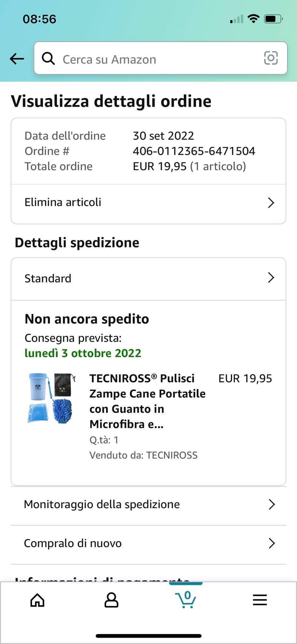Open the TECNIROSS Pulisci Zampe product title
This screenshot has height=644, width=297.
[148, 401]
